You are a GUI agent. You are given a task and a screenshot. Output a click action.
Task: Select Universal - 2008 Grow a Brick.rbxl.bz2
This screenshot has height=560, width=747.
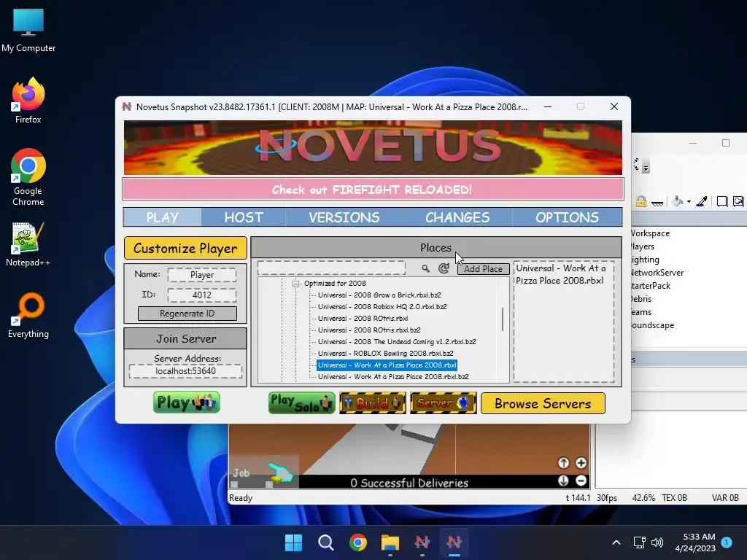tap(379, 295)
